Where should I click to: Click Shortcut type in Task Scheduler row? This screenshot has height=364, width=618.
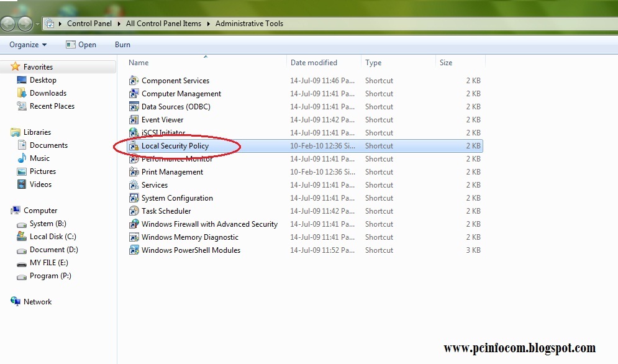coord(379,211)
